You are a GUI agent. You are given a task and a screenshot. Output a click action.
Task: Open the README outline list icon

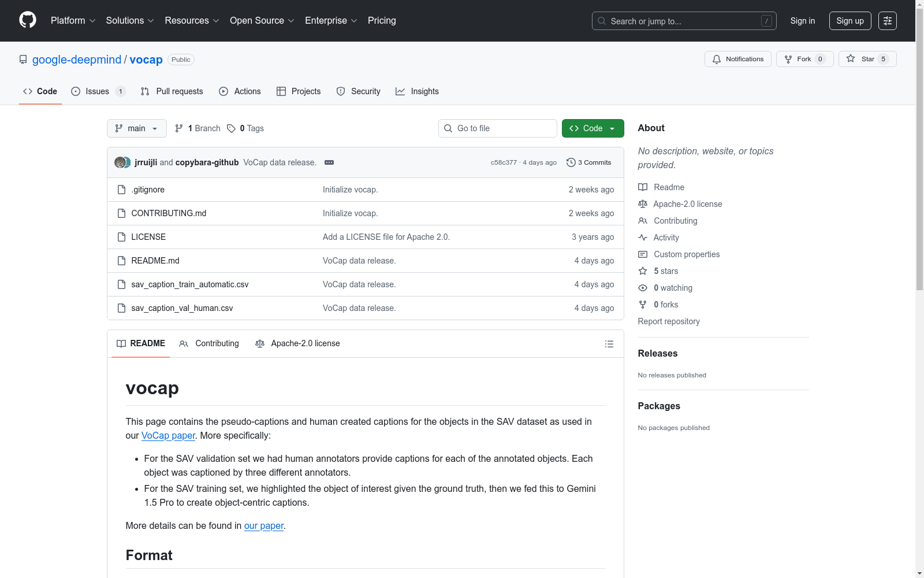pyautogui.click(x=609, y=344)
